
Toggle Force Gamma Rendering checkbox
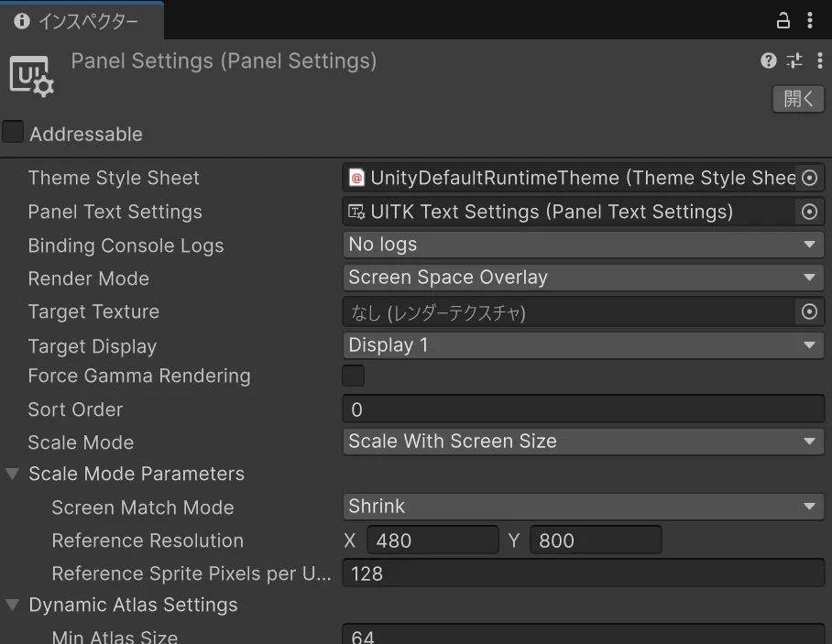353,376
